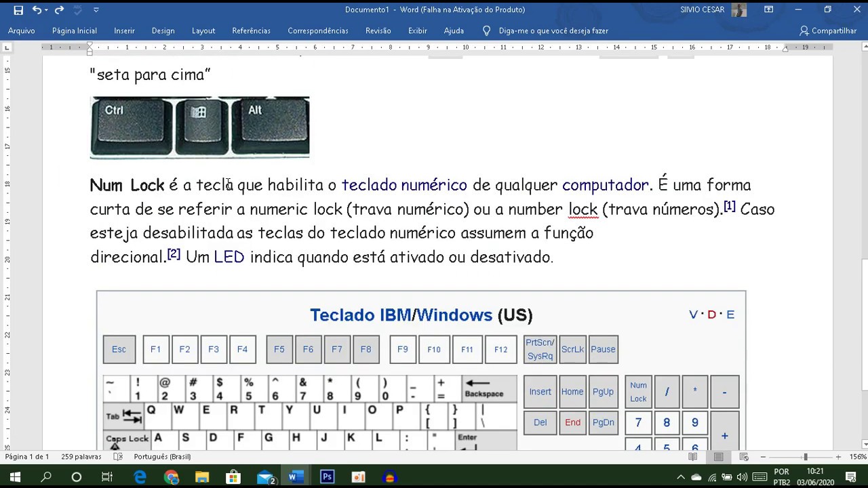This screenshot has height=488, width=868.
Task: Open File Explorer from the taskbar
Action: coord(202,477)
